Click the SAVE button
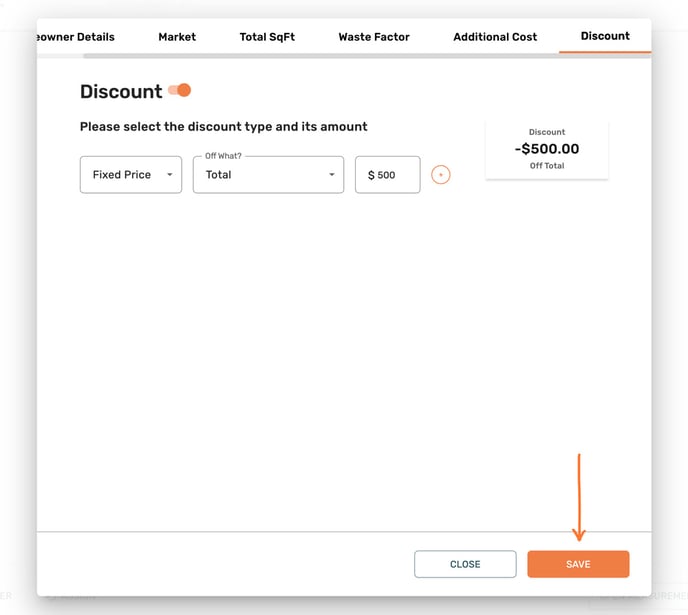The height and width of the screenshot is (615, 688). tap(578, 564)
